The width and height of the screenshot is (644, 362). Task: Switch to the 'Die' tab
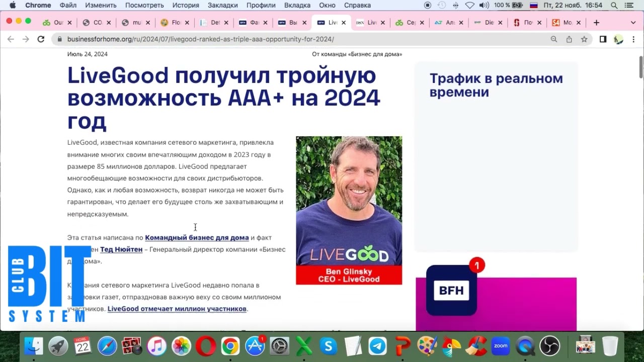coord(489,23)
